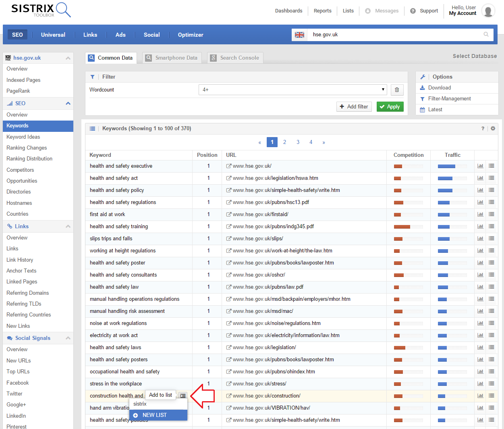Go to next page arrow in pagination
Image resolution: width=504 pixels, height=429 pixels.
[x=324, y=142]
